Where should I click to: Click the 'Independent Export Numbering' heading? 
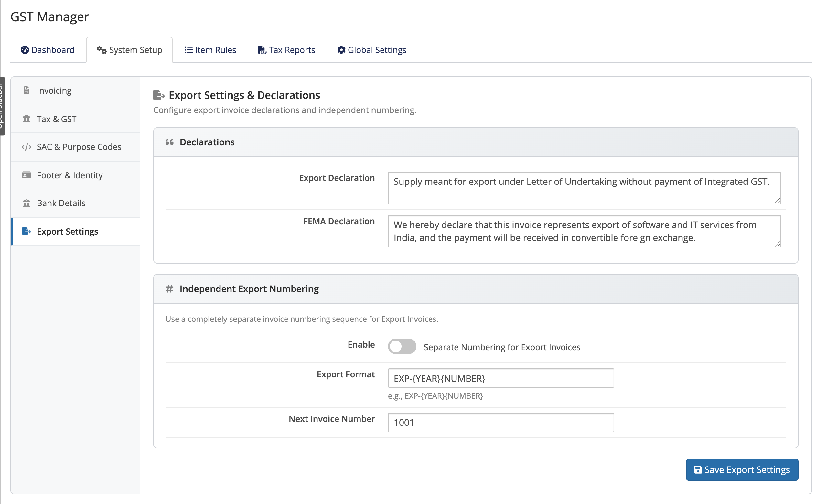[249, 289]
